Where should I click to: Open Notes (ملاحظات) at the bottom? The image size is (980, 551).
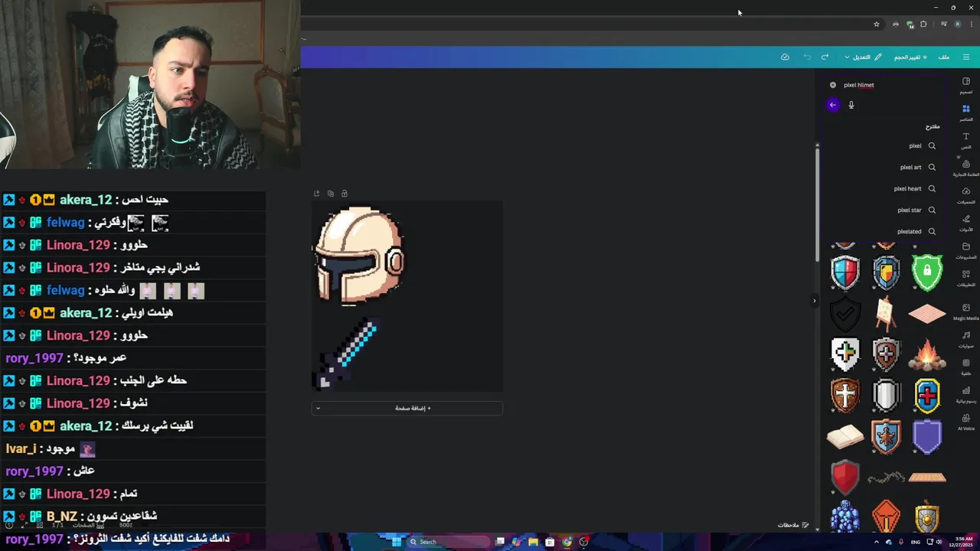[793, 525]
